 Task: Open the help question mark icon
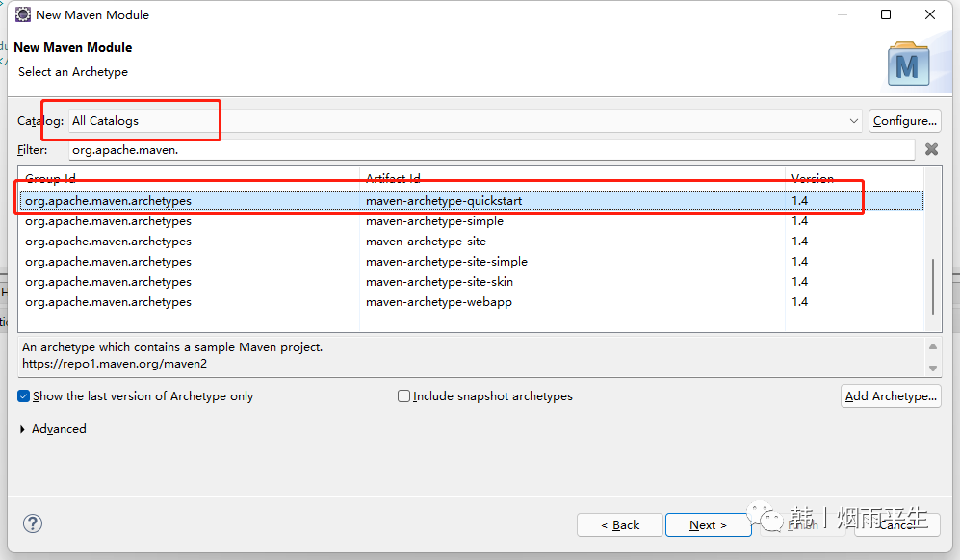pyautogui.click(x=33, y=523)
